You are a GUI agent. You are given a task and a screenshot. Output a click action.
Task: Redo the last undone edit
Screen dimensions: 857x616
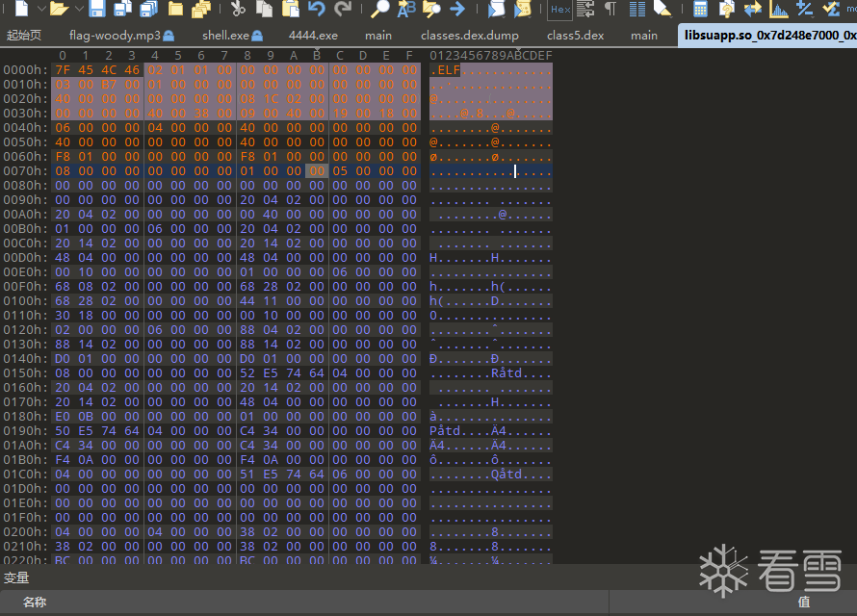[x=343, y=9]
